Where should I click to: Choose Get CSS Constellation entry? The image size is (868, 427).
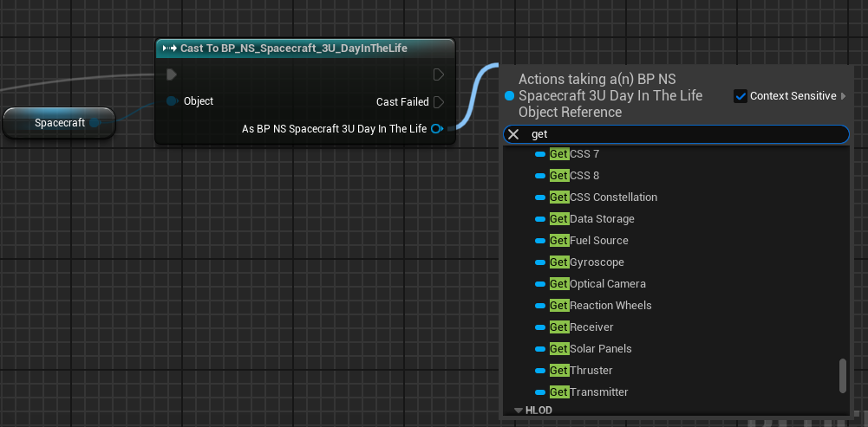click(613, 197)
